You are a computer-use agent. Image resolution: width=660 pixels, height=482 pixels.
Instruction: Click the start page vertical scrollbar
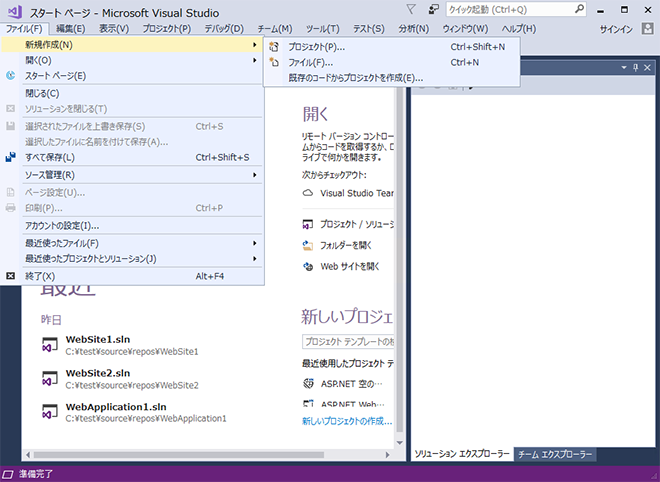point(399,261)
